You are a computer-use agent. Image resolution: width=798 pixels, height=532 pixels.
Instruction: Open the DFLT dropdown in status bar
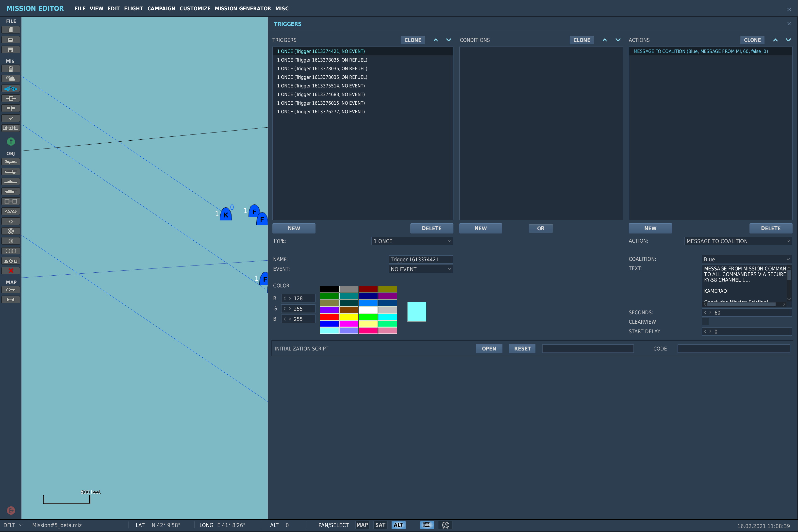point(13,525)
